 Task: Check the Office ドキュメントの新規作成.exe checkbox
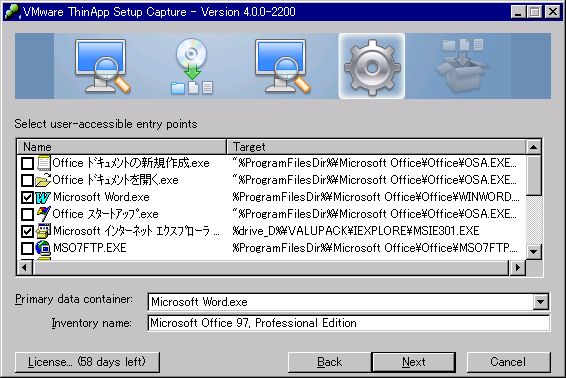tap(27, 163)
